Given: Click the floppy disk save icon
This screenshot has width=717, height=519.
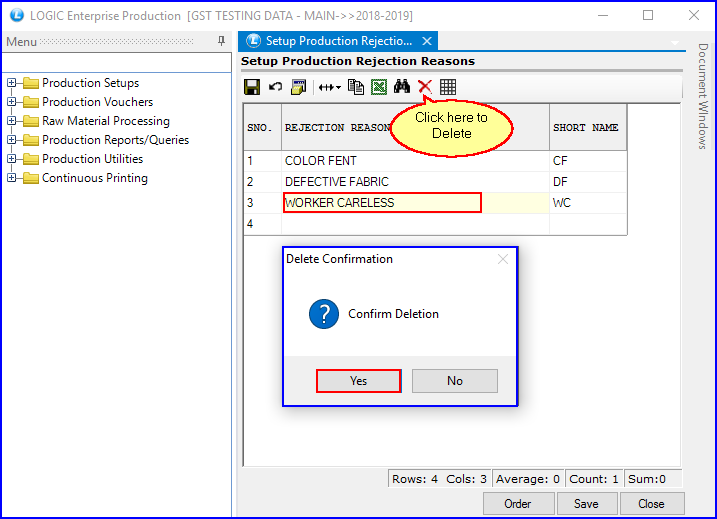Looking at the screenshot, I should point(252,87).
